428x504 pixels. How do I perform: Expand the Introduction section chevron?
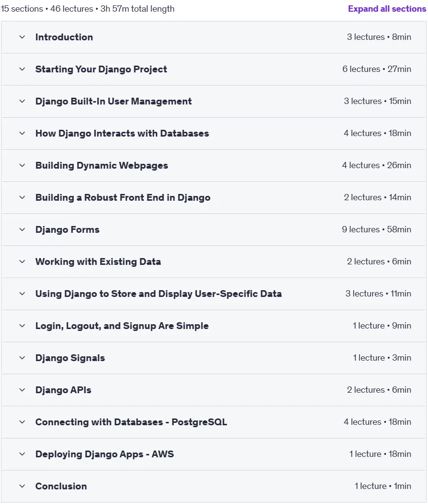point(22,37)
